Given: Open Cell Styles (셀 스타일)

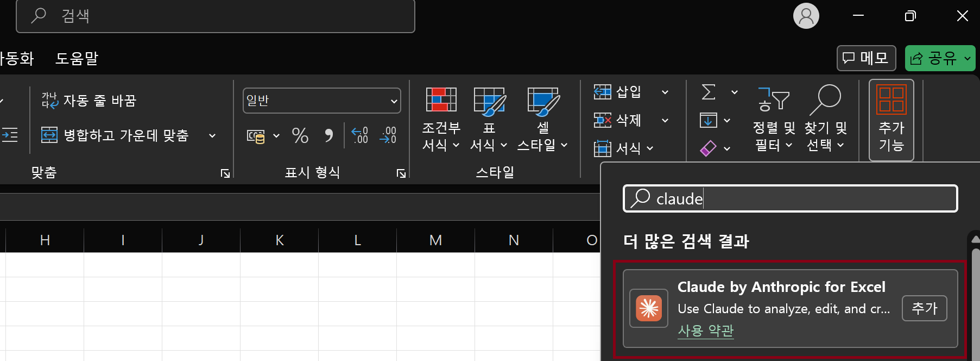Looking at the screenshot, I should (542, 120).
